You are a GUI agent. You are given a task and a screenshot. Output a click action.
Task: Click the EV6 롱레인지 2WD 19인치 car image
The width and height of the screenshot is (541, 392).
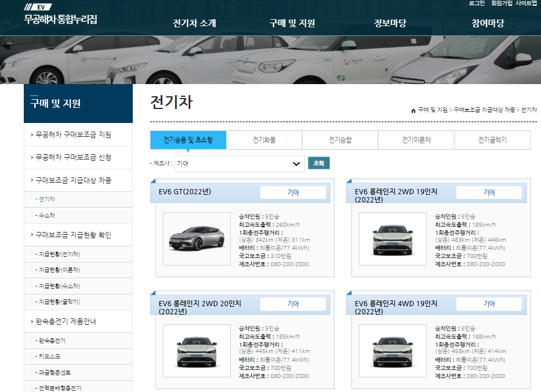(393, 239)
